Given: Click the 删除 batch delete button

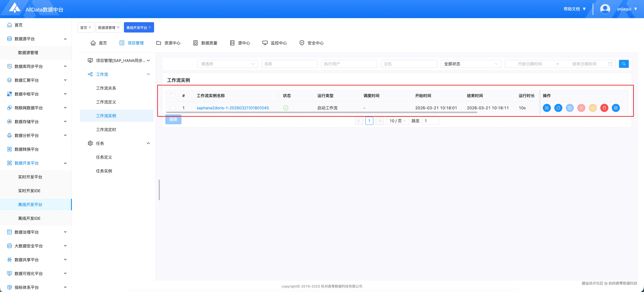Looking at the screenshot, I should point(173,120).
